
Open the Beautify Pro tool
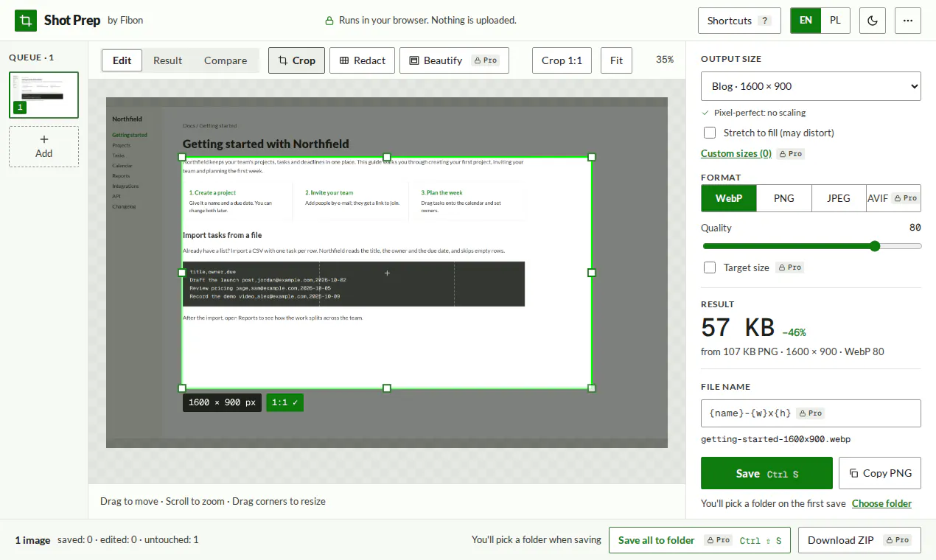pyautogui.click(x=454, y=60)
